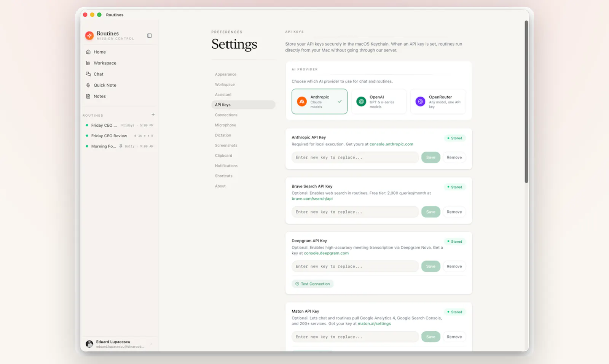The width and height of the screenshot is (609, 364).
Task: Expand the Eduard Lupacescu account menu
Action: [x=151, y=344]
